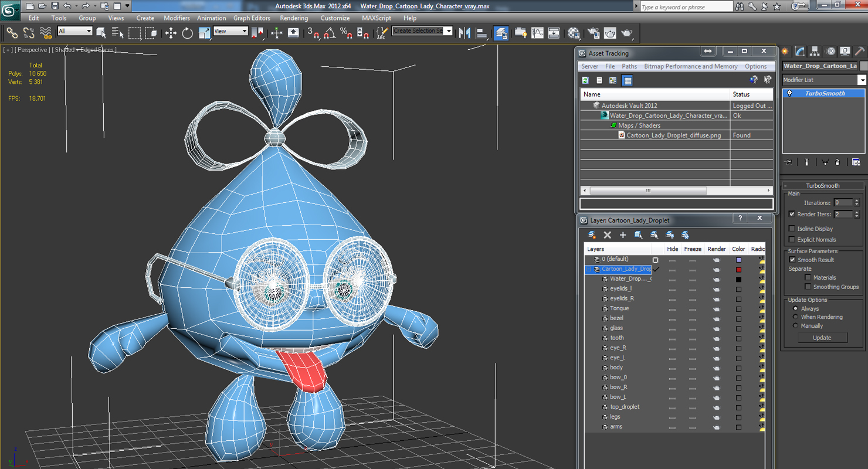Select the Link tool in main toolbar
The width and height of the screenshot is (868, 469).
(12, 33)
